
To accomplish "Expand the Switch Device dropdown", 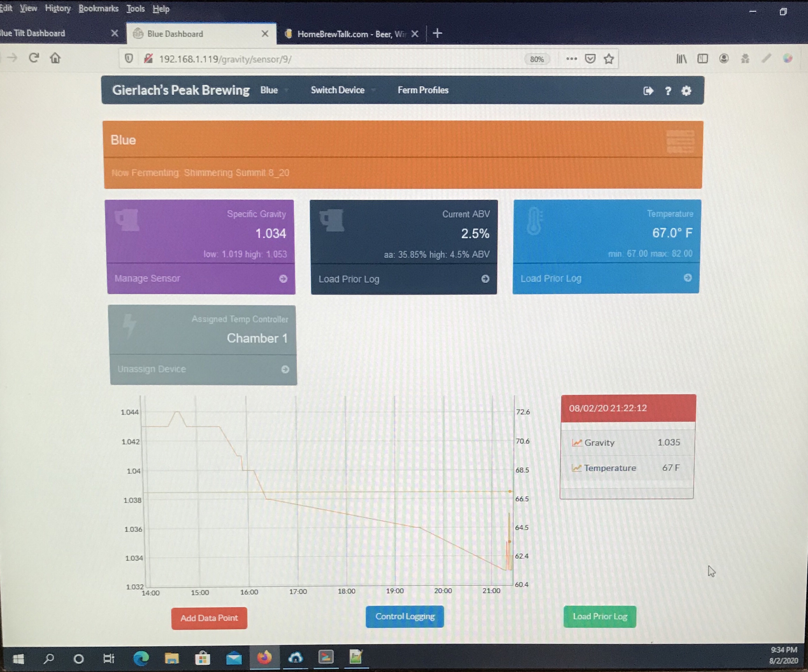I will [343, 90].
